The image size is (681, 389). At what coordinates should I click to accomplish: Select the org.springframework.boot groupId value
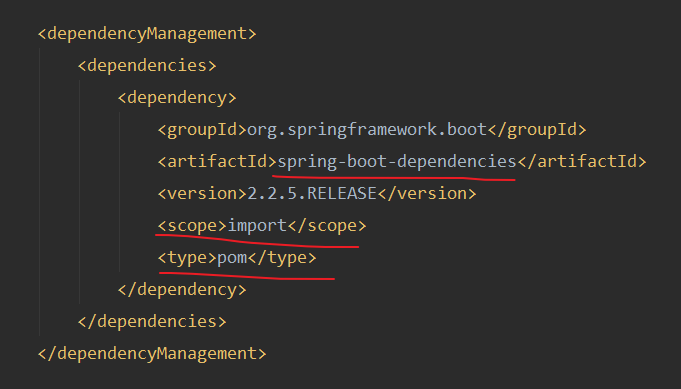pyautogui.click(x=367, y=130)
